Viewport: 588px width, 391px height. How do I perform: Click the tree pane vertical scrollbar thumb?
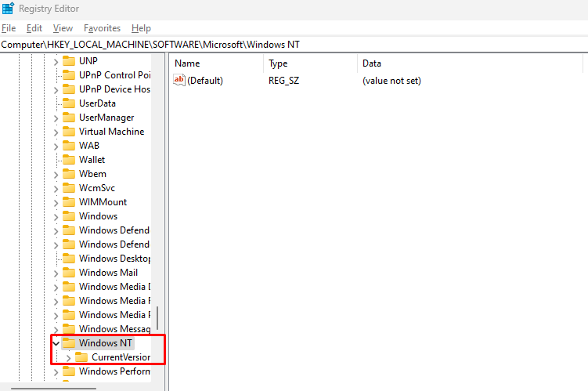157,318
